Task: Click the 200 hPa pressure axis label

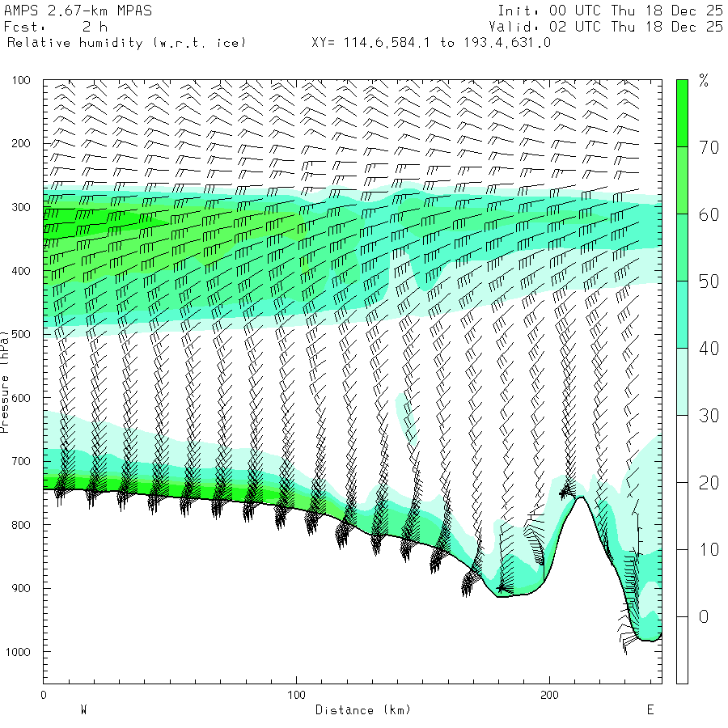Action: (x=21, y=143)
